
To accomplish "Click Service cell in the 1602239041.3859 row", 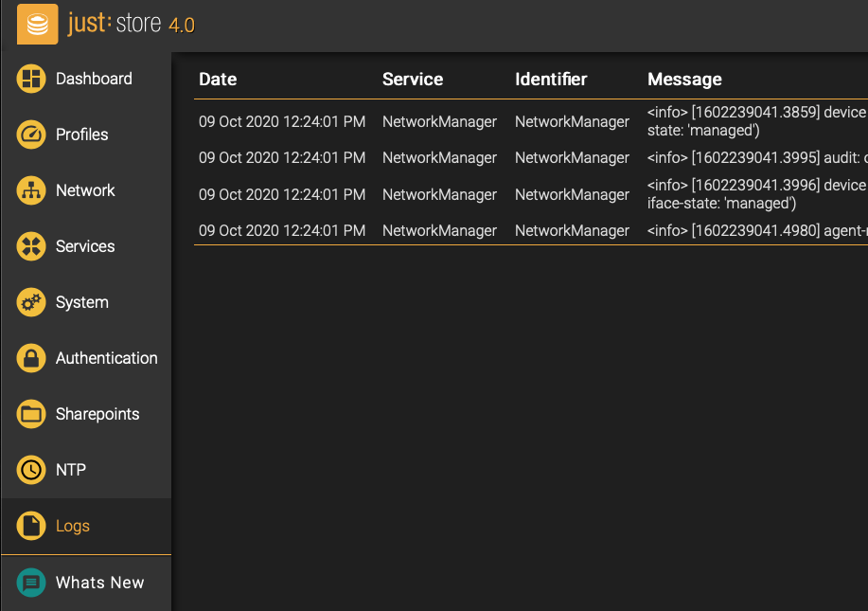I will pyautogui.click(x=439, y=122).
